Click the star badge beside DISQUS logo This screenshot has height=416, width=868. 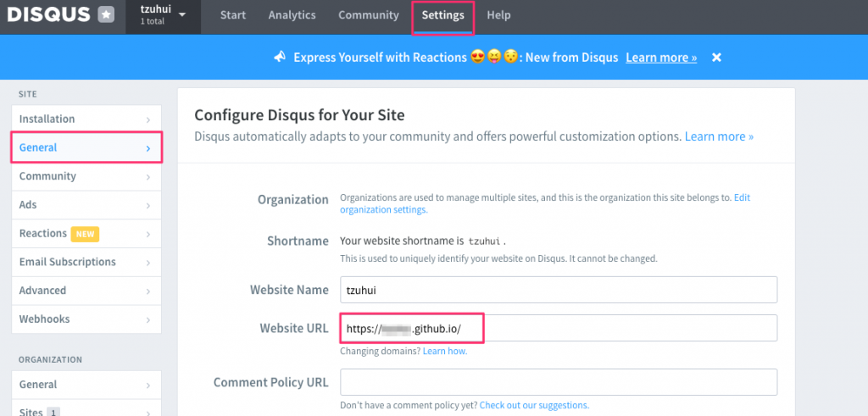[106, 15]
